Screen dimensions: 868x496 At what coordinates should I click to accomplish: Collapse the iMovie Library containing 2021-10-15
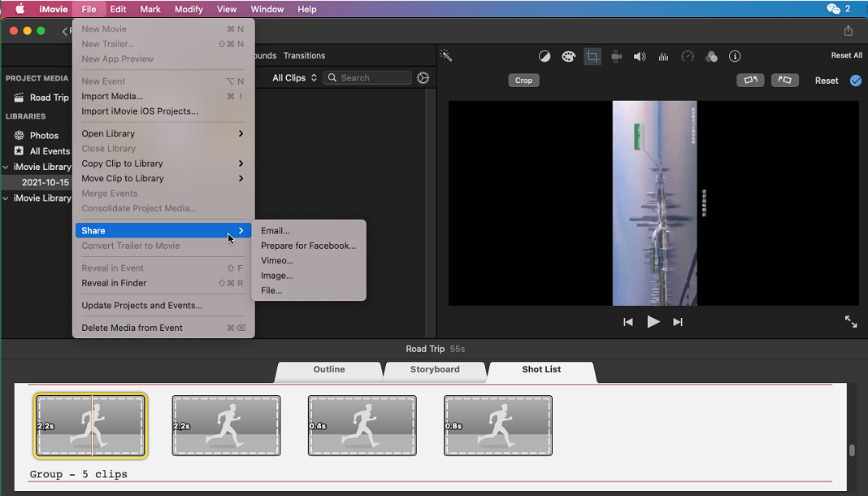click(6, 167)
